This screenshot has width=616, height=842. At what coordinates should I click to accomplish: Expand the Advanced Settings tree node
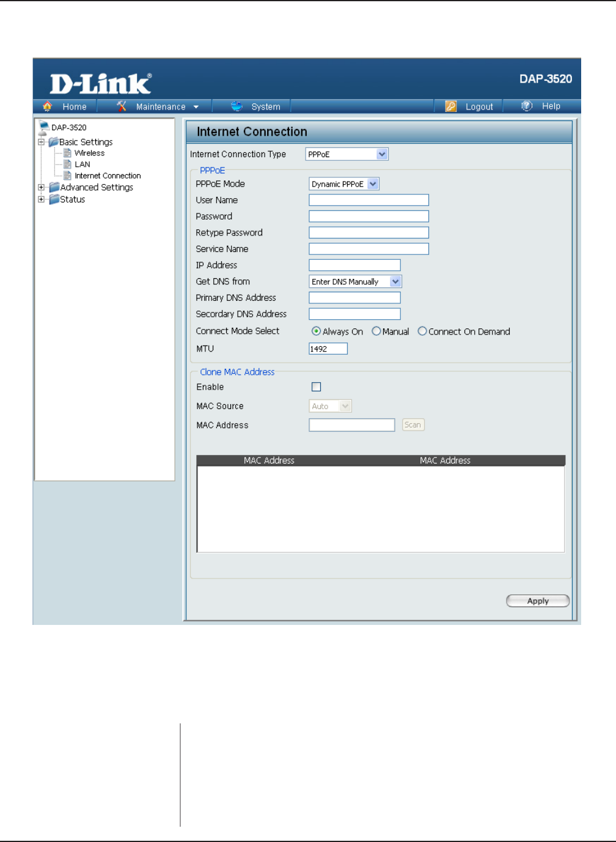point(41,187)
